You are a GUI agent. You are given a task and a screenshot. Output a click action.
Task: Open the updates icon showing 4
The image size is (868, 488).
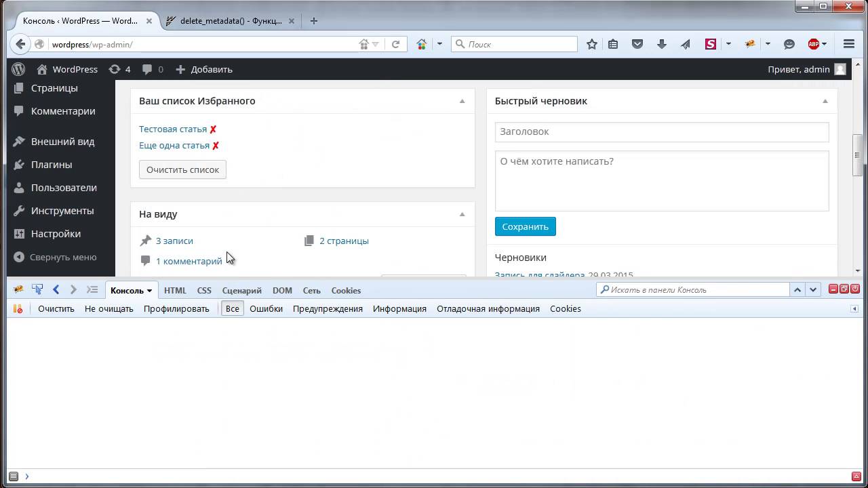(119, 69)
